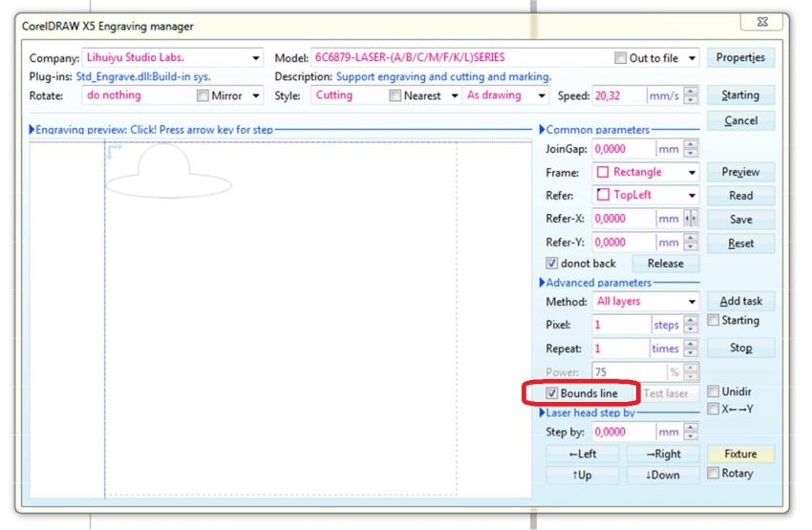Uncheck the Bounds line checkbox

pos(552,393)
